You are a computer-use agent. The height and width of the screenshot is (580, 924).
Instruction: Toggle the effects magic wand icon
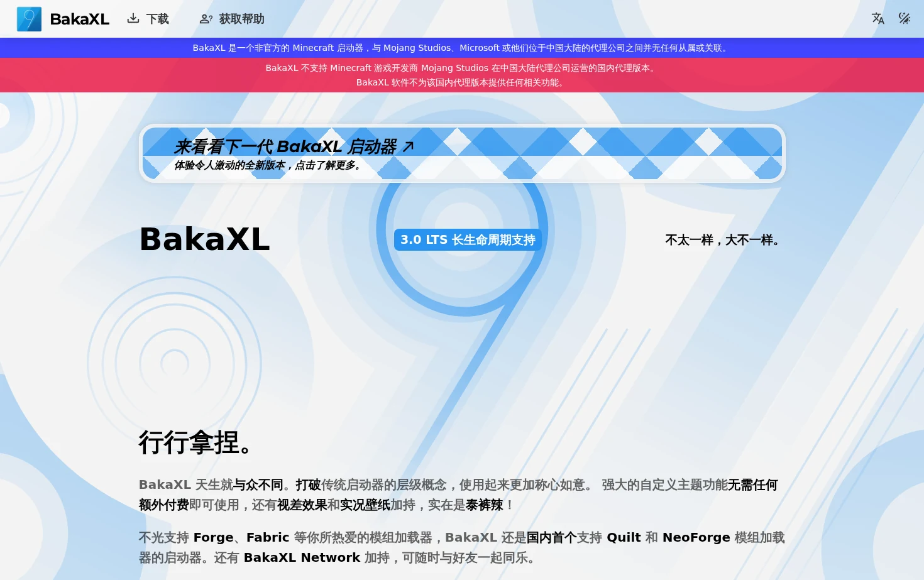click(905, 18)
